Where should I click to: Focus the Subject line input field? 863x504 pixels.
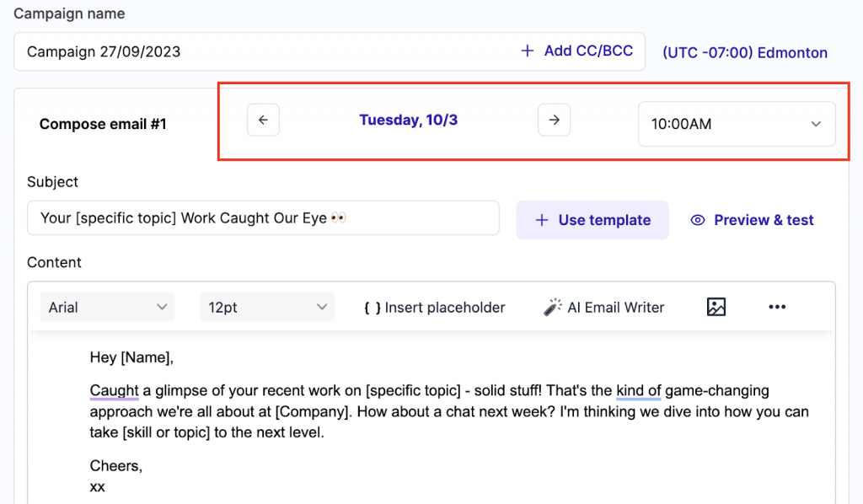(x=262, y=218)
